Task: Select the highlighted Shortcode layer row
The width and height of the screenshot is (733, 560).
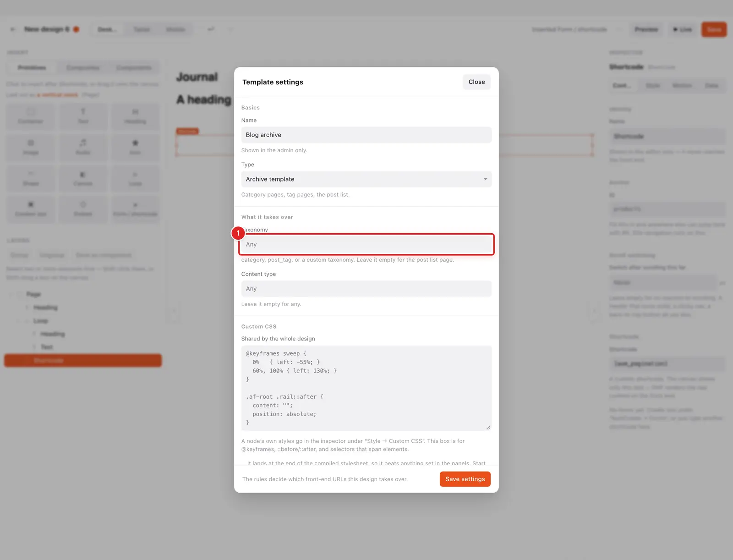Action: [x=83, y=361]
